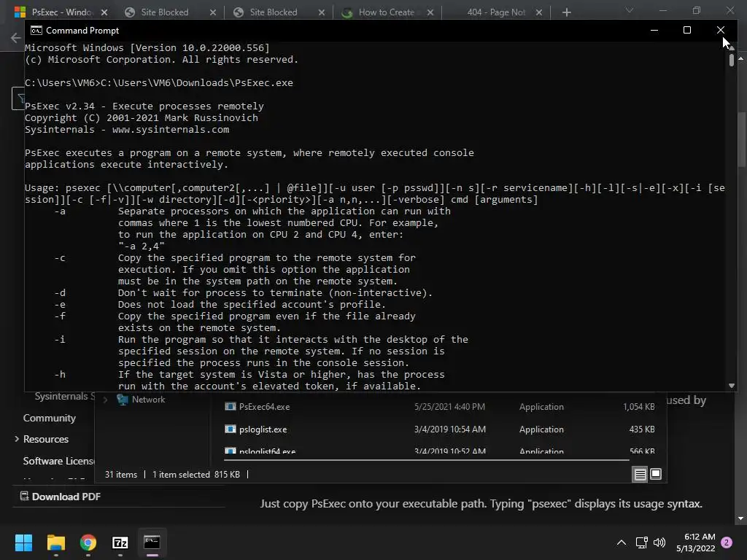Click the 1,054 KB size cell
Image resolution: width=747 pixels, height=560 pixels.
pos(639,407)
